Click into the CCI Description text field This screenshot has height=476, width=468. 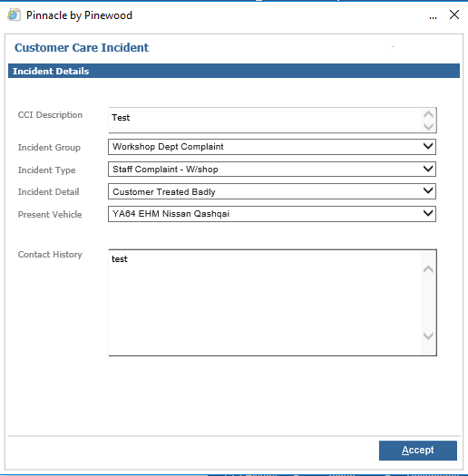pyautogui.click(x=265, y=121)
